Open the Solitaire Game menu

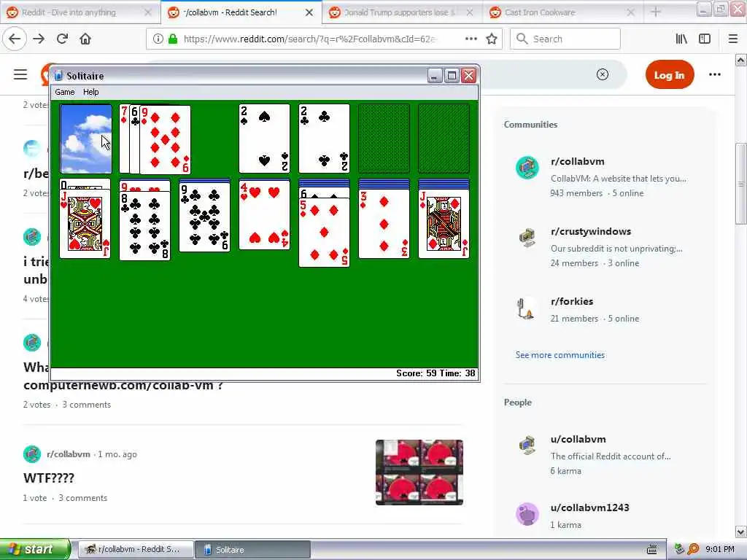[x=65, y=92]
